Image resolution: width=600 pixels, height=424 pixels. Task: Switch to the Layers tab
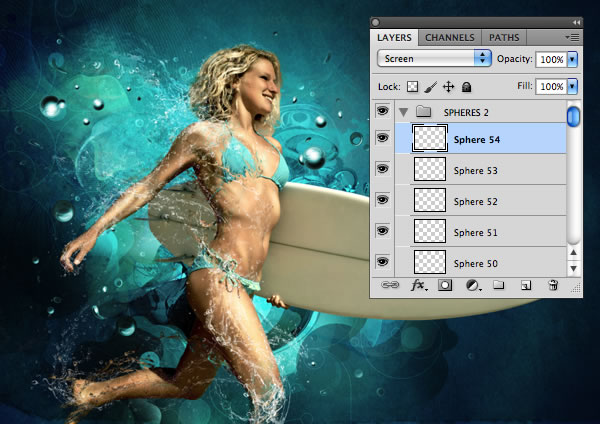pos(394,38)
